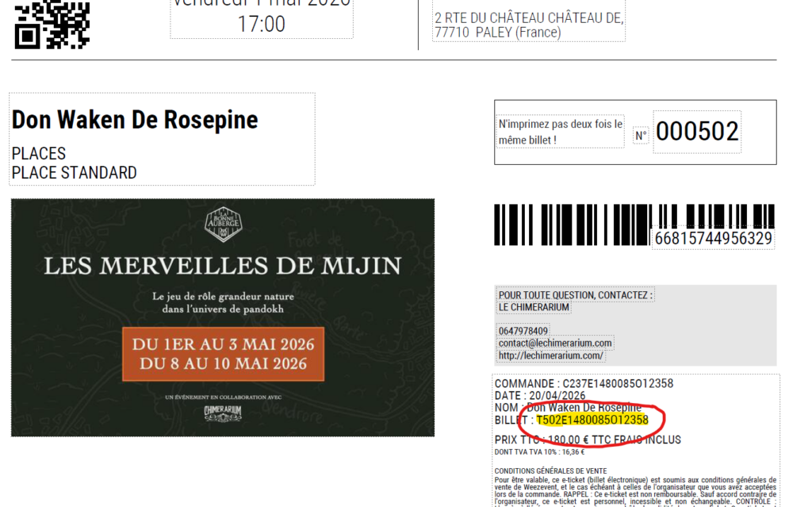Open the contact@lechimerarium.com email link
Screen dimensions: 812x507
point(554,344)
